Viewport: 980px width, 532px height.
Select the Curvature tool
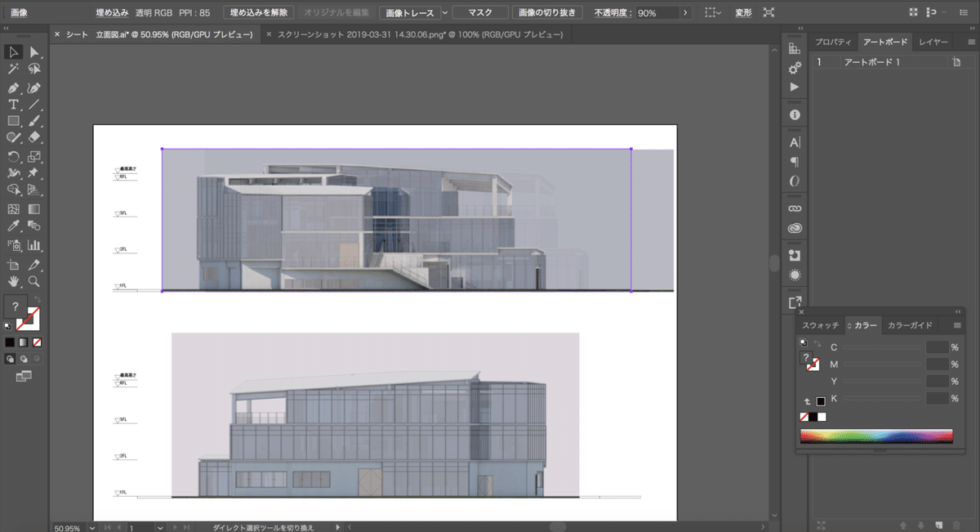[x=34, y=87]
